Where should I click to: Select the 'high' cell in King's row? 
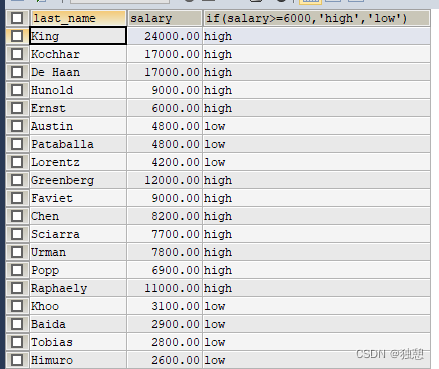pos(316,36)
